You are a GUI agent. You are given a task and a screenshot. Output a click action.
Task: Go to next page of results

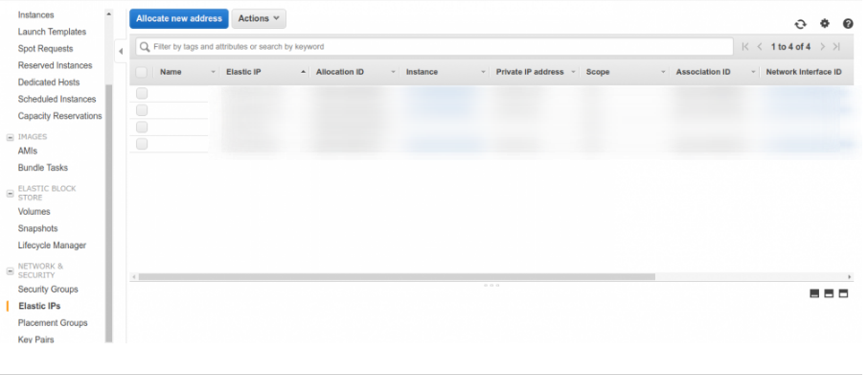pyautogui.click(x=823, y=47)
